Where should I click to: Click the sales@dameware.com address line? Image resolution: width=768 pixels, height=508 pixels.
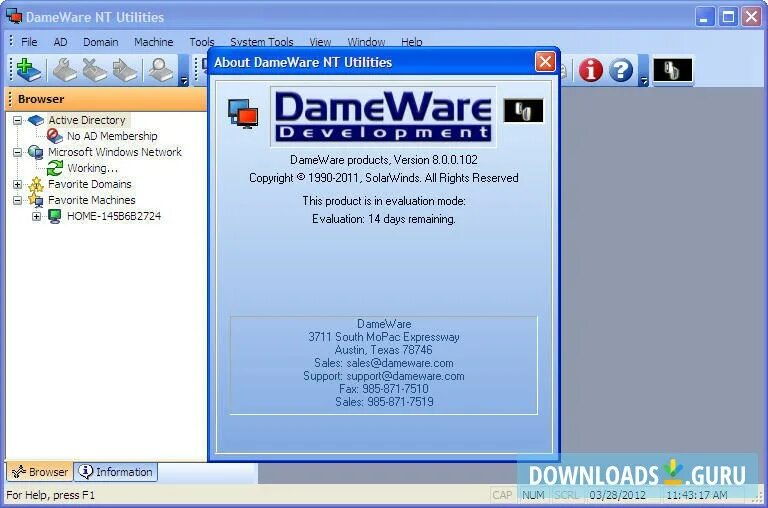coord(384,363)
